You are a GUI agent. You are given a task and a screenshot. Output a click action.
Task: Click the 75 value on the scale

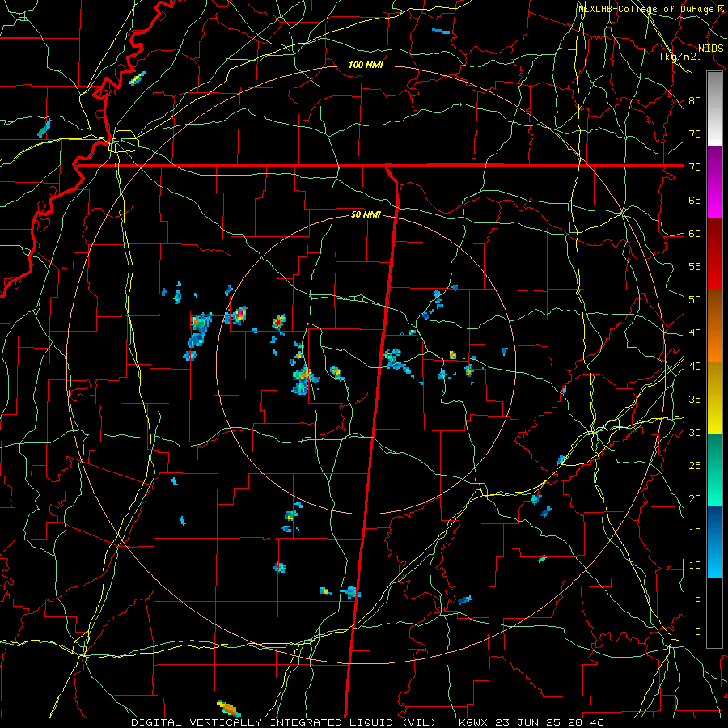(695, 134)
